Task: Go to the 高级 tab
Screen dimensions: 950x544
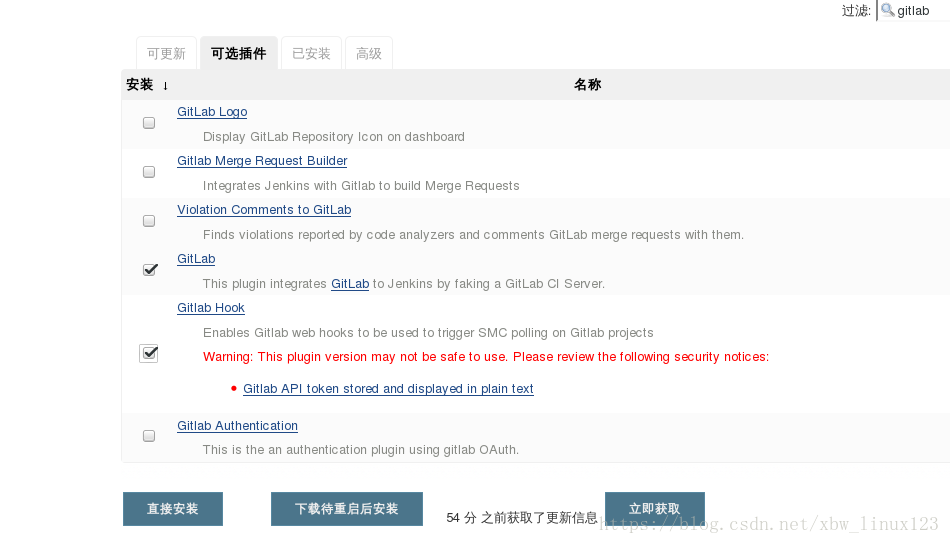Action: point(369,53)
